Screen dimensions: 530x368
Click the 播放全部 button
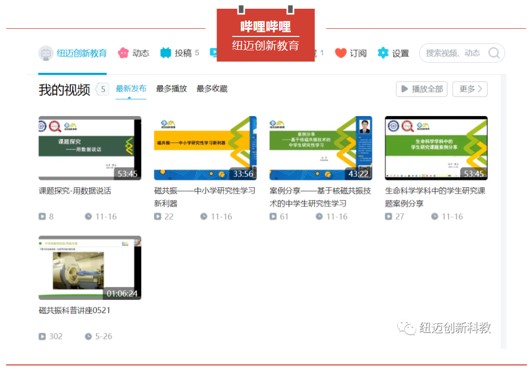click(422, 89)
